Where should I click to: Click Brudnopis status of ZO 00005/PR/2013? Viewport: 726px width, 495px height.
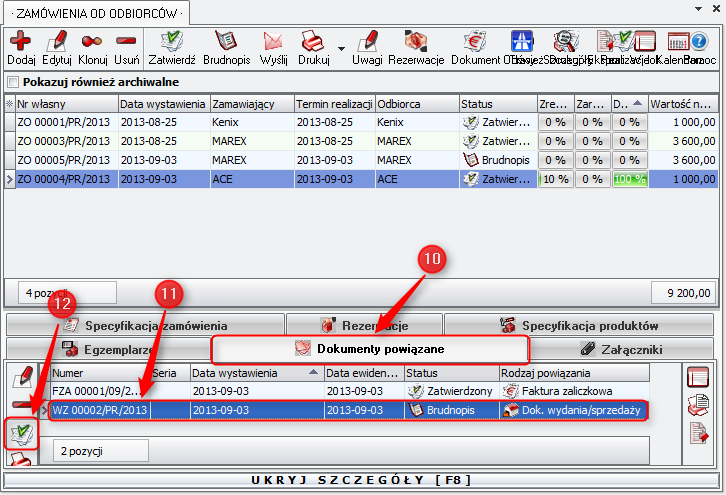pyautogui.click(x=498, y=160)
